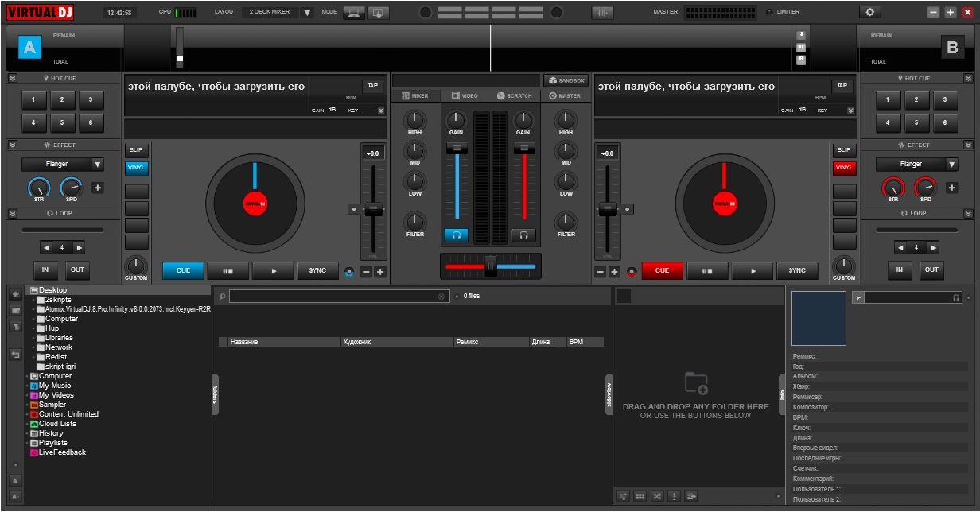This screenshot has height=512, width=980.
Task: Toggle SYNC on deck B
Action: (797, 270)
